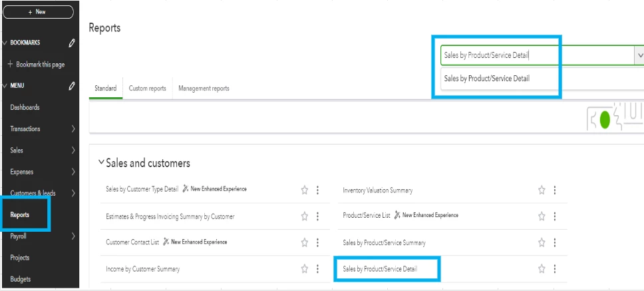Screen dimensions: 644x291
Task: Favorite Income by Customer Summary star
Action: pyautogui.click(x=304, y=269)
